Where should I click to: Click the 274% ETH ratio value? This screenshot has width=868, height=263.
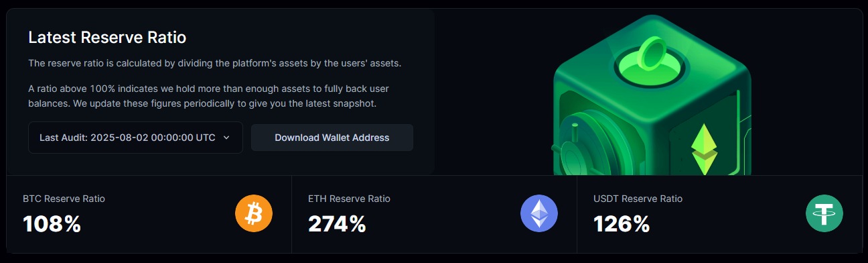337,224
